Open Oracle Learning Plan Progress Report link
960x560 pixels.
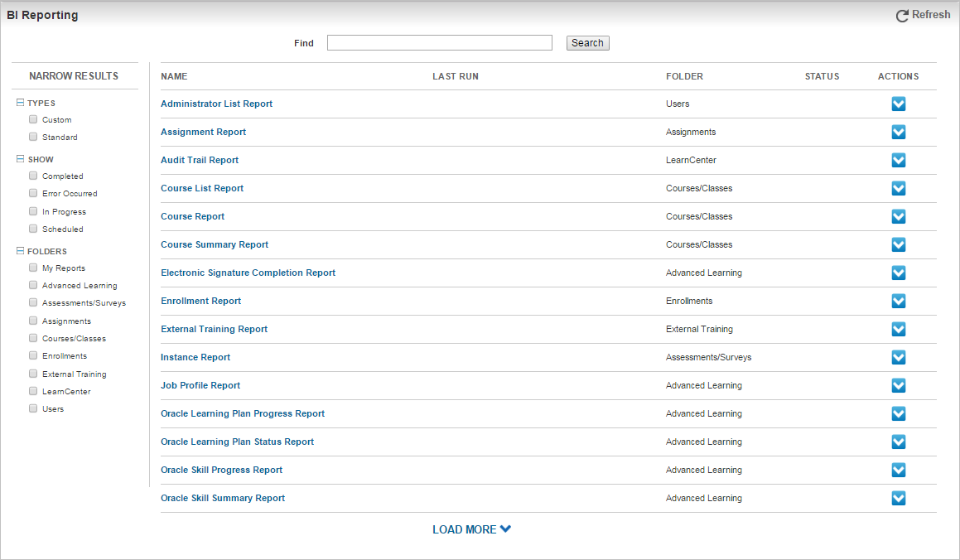pyautogui.click(x=243, y=413)
